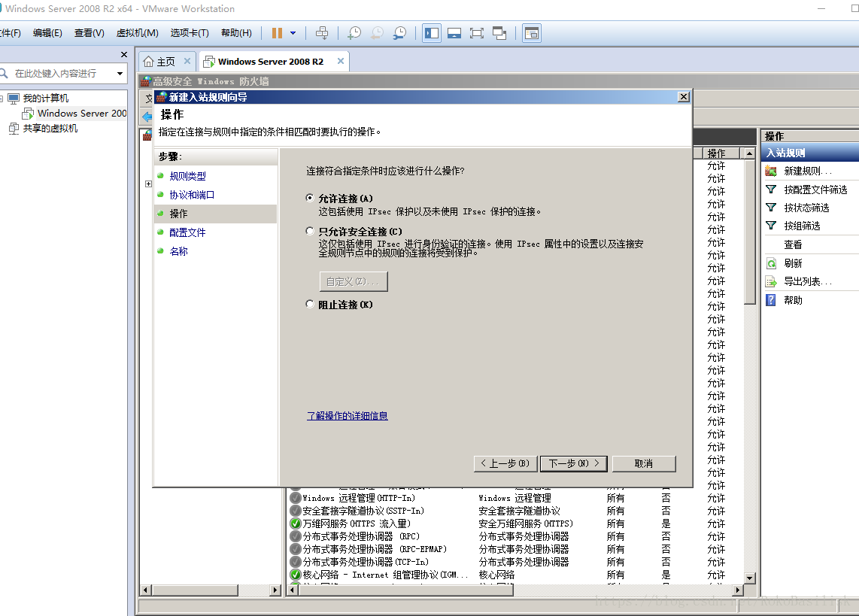Click the VMware pause virtual machine icon
The image size is (859, 616).
[278, 33]
